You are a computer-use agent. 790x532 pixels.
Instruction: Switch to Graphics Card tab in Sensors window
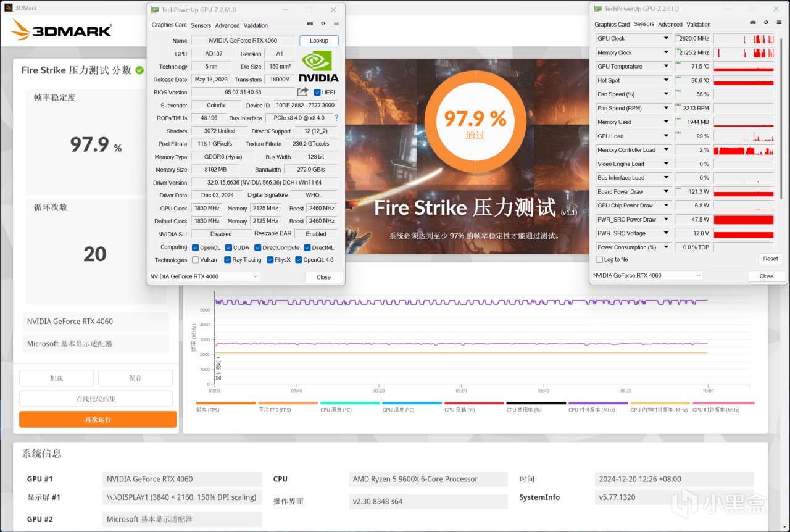(612, 25)
